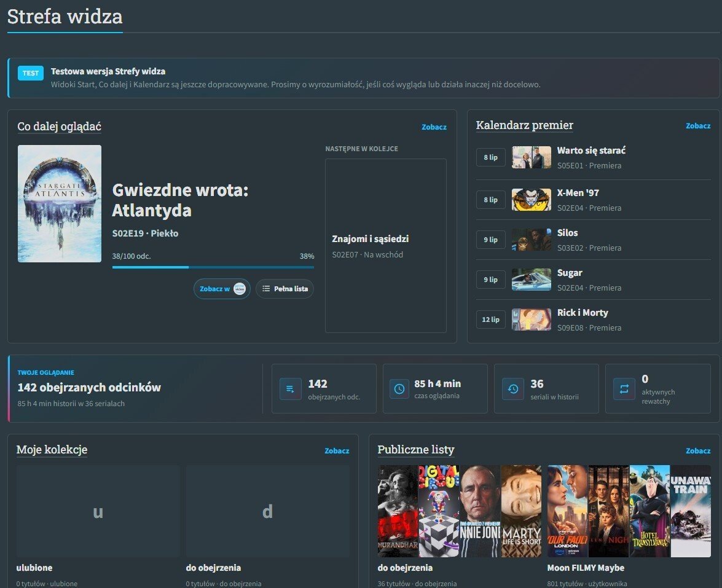The height and width of the screenshot is (588, 722).
Task: Click S02E19 · Piekło episode label
Action: (145, 233)
